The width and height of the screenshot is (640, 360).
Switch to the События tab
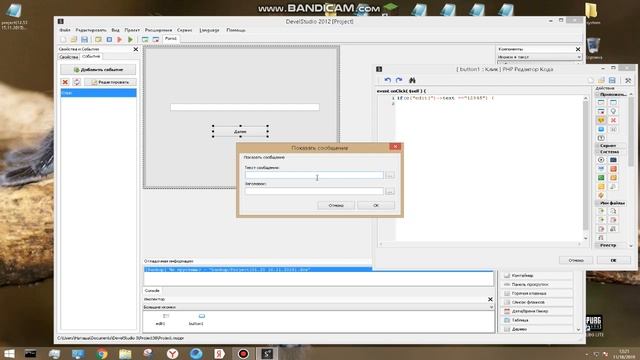click(x=91, y=56)
